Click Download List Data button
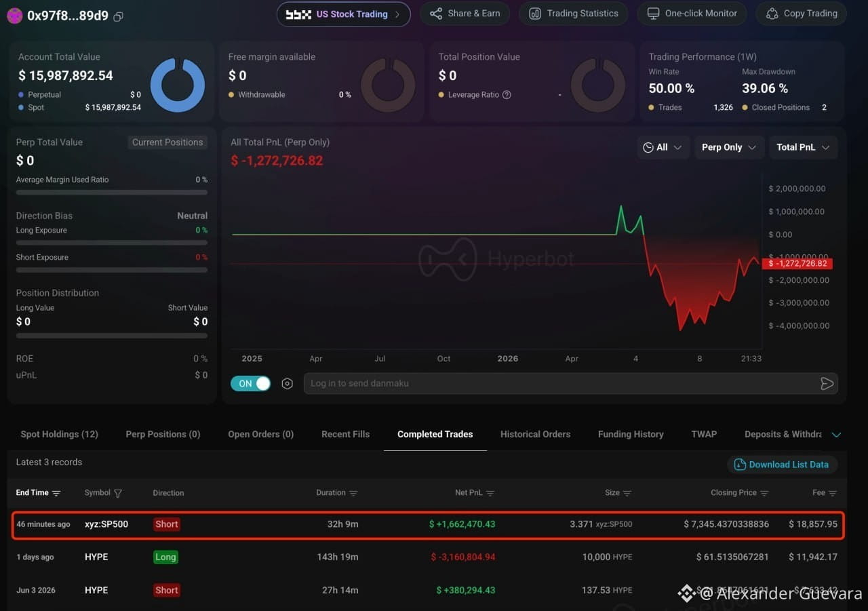Image resolution: width=868 pixels, height=611 pixels. point(782,465)
